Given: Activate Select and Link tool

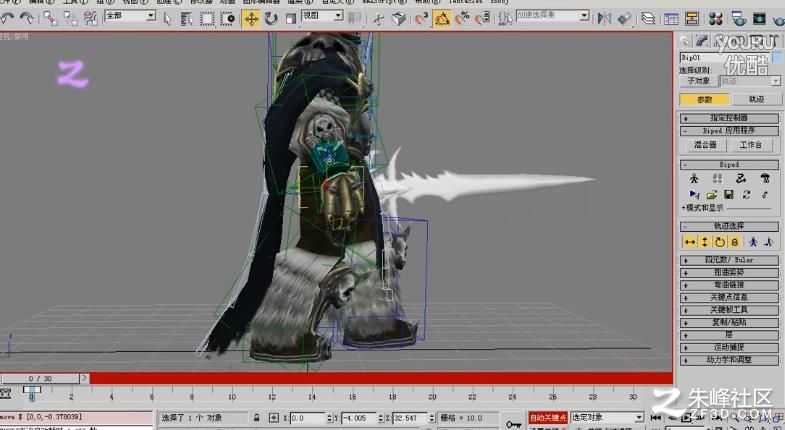Looking at the screenshot, I should click(50, 19).
